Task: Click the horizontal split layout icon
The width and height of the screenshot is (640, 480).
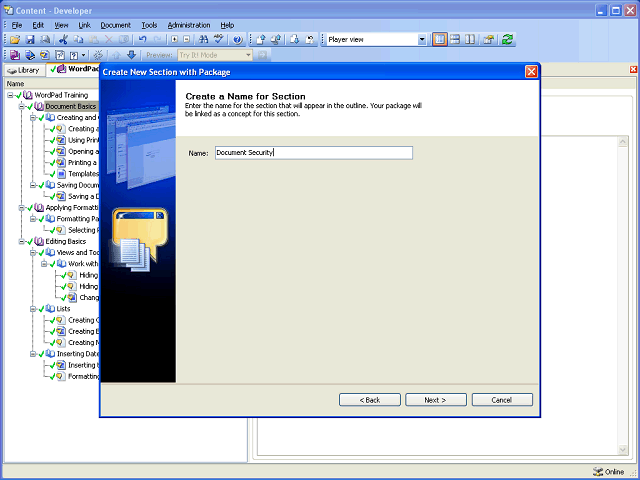Action: (455, 40)
